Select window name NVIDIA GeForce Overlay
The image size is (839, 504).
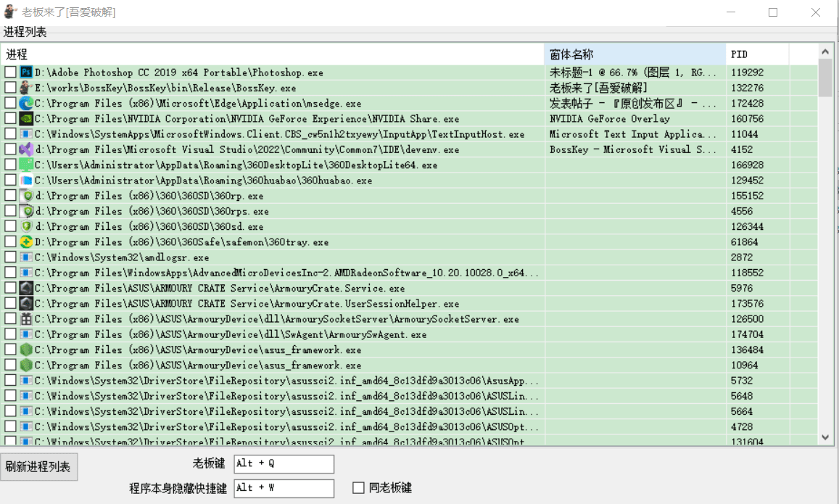(609, 119)
